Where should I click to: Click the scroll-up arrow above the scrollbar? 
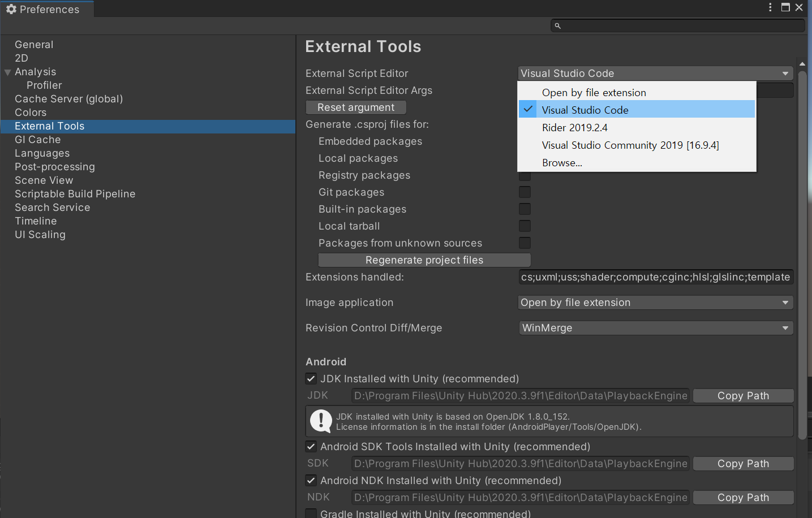pos(802,64)
